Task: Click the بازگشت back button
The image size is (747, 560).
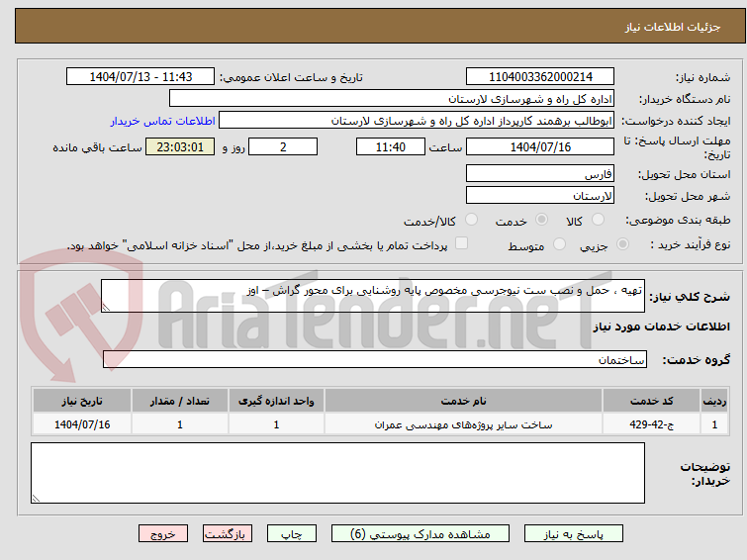Action: (228, 534)
